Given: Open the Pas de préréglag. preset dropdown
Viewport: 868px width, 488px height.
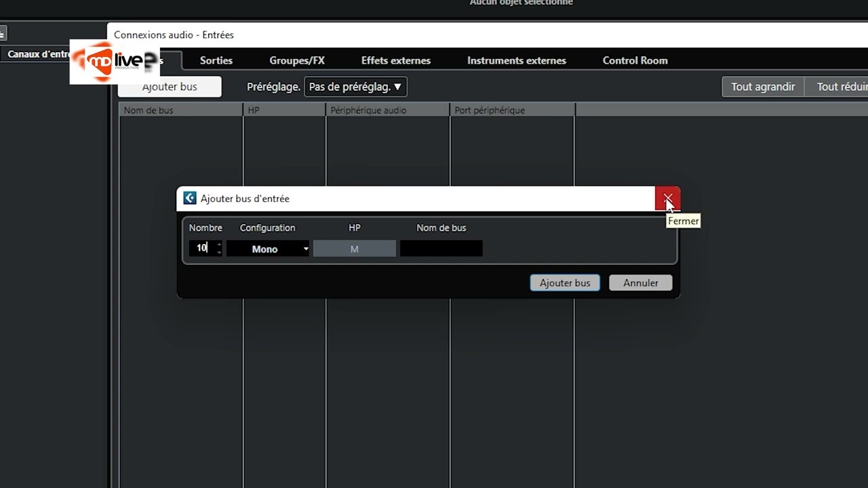Looking at the screenshot, I should [355, 87].
